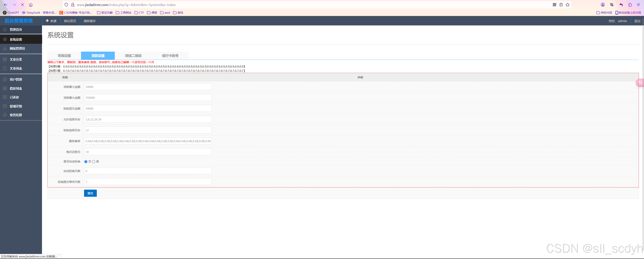Toggle reader view icon in address bar
644x259 pixels.
(x=561, y=5)
